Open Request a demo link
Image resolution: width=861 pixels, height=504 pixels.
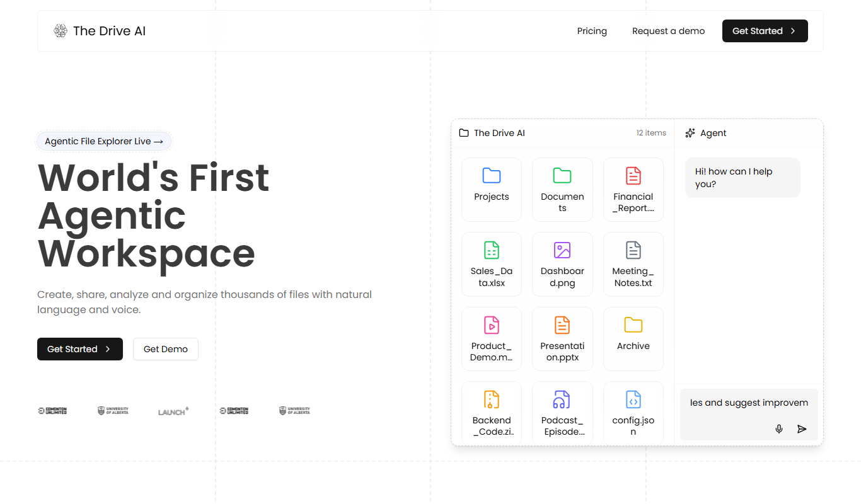point(668,31)
